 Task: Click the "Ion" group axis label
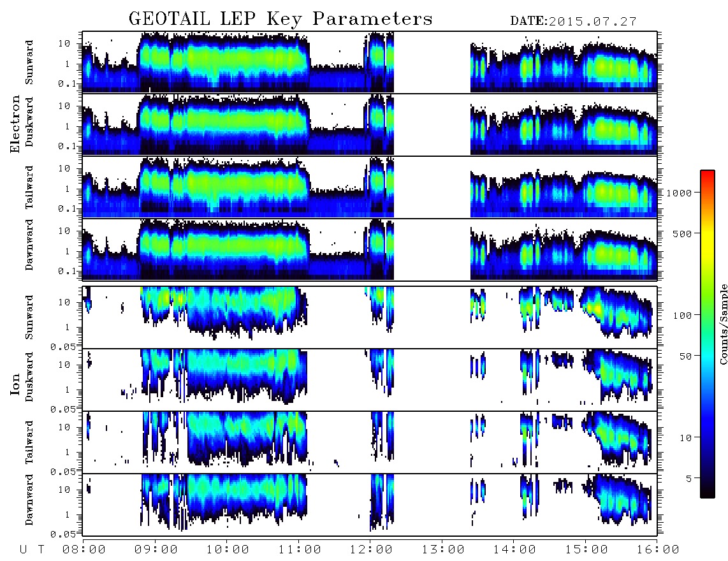tap(15, 384)
